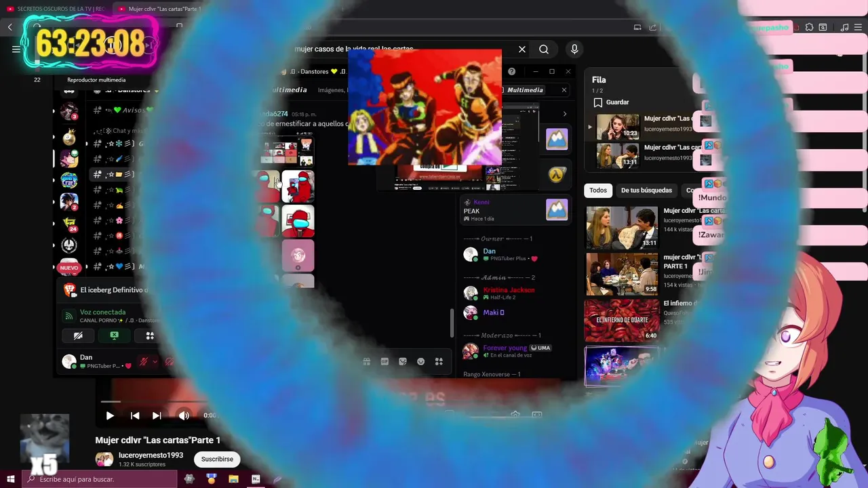Open the Discord help question mark icon
Screen dimensions: 868x488
tap(512, 71)
